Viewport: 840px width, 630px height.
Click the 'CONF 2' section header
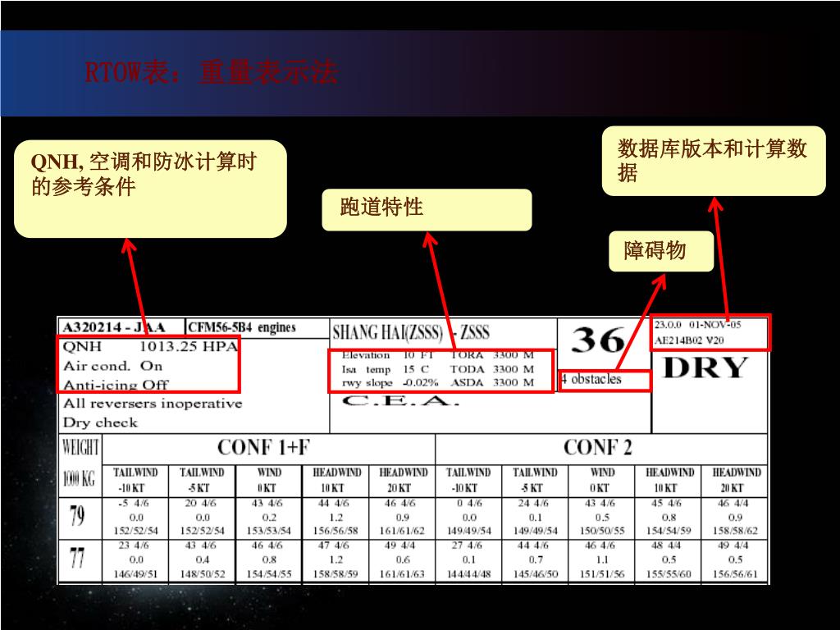(597, 447)
